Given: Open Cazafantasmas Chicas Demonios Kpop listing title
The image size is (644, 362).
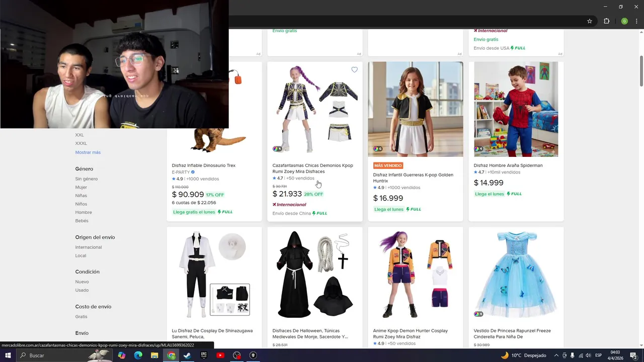Looking at the screenshot, I should 312,168.
